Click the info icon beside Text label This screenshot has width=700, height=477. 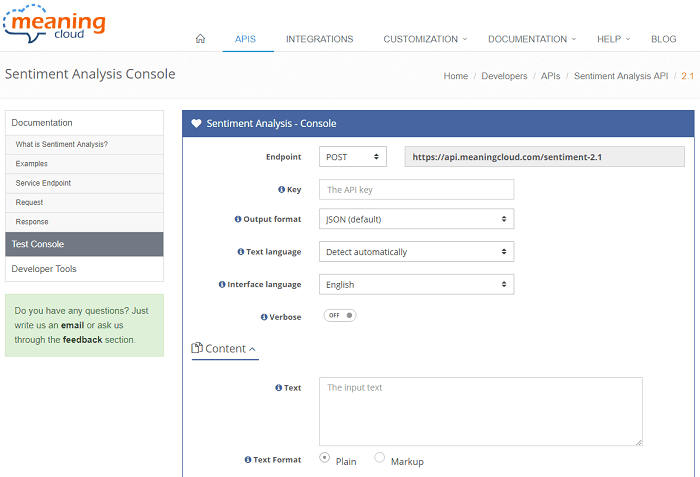pos(279,388)
